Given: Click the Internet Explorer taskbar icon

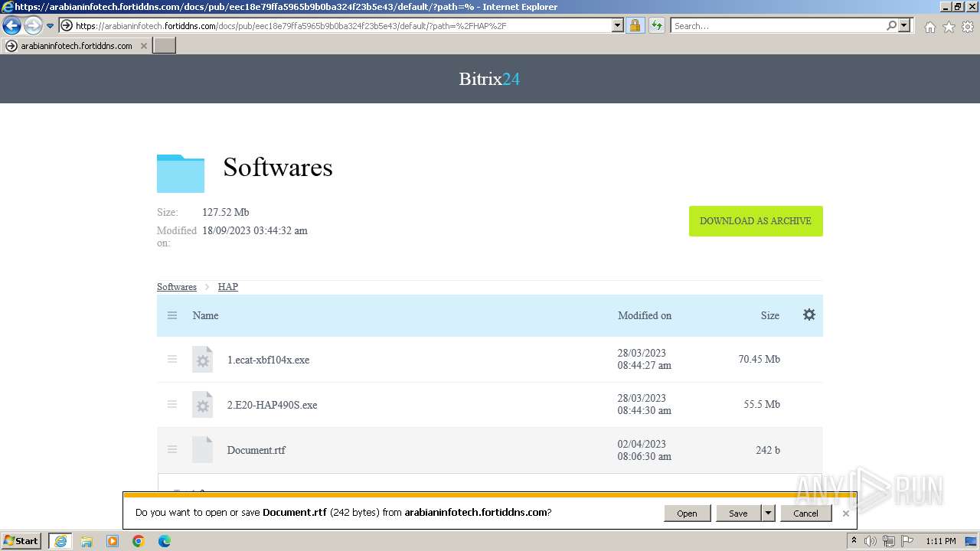Looking at the screenshot, I should pos(60,541).
